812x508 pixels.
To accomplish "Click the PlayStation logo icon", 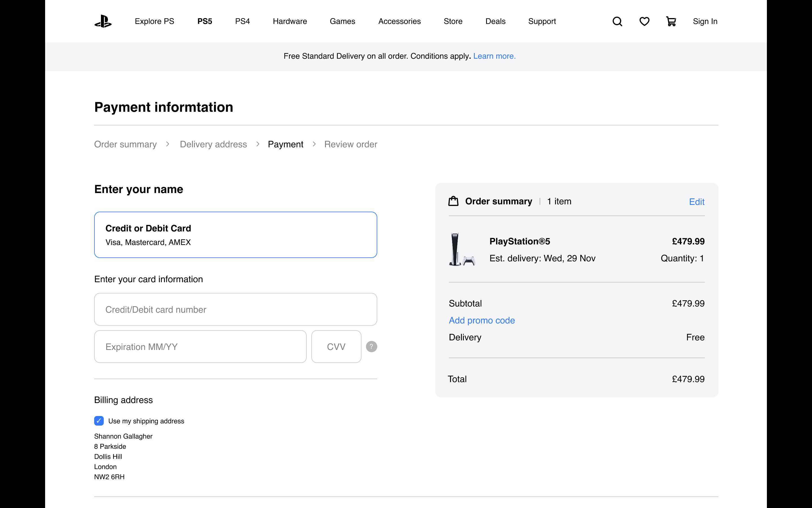I will pyautogui.click(x=103, y=21).
